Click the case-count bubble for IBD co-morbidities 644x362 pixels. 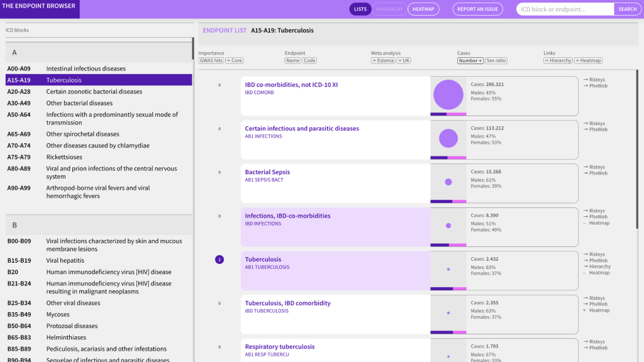click(448, 95)
